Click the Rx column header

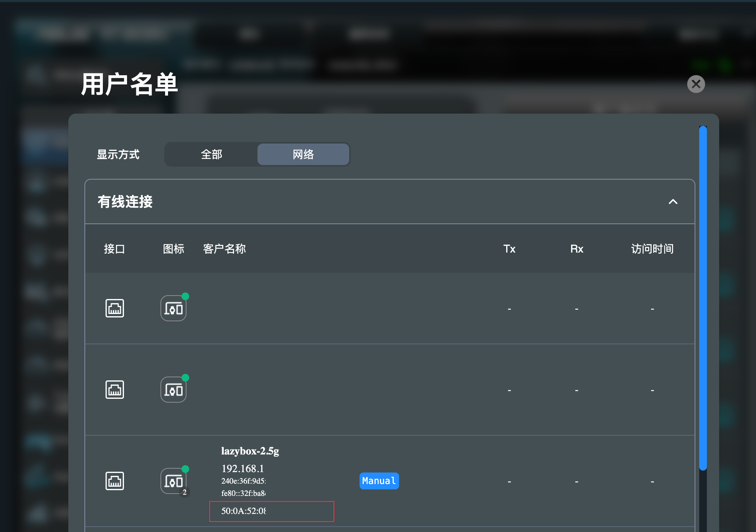(x=576, y=249)
